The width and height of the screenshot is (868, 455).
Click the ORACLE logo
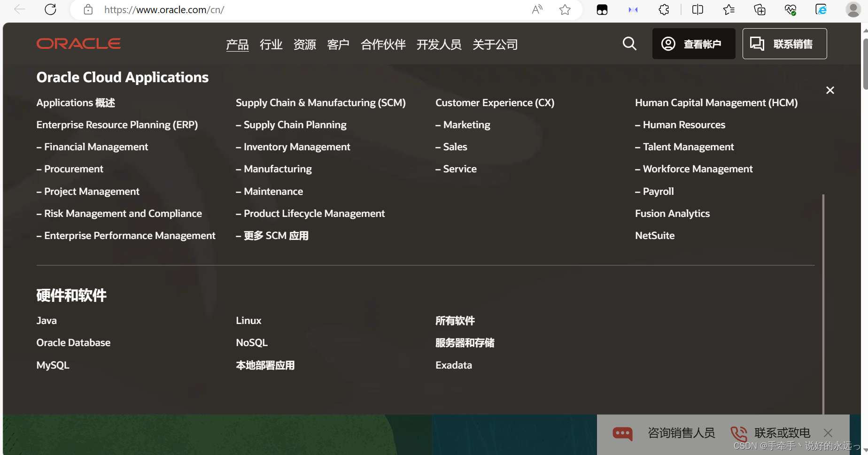[x=78, y=43]
